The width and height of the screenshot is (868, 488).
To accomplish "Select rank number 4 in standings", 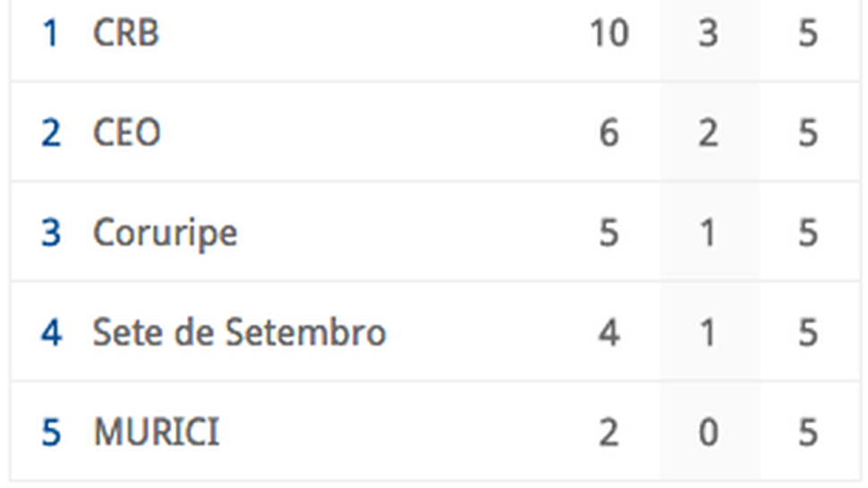I will click(x=51, y=332).
